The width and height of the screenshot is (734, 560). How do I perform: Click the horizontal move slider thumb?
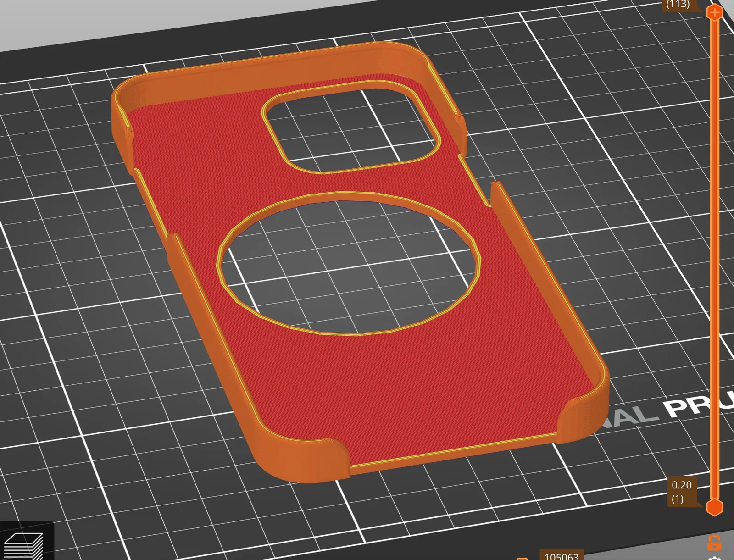pos(522,559)
